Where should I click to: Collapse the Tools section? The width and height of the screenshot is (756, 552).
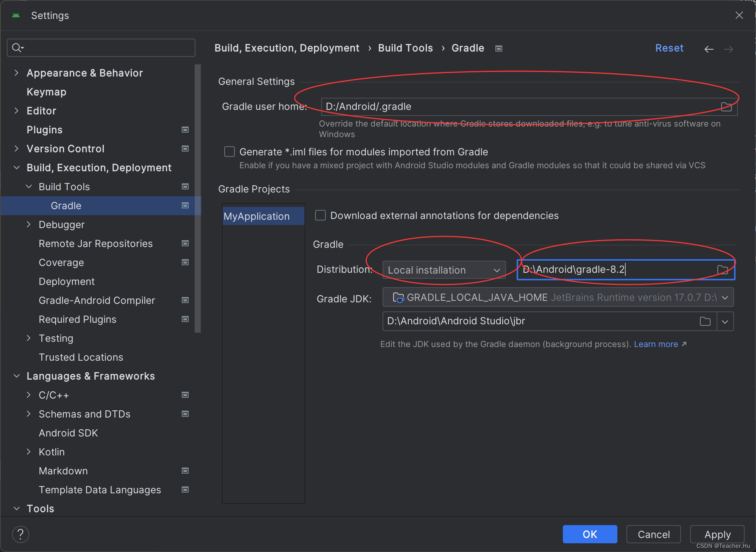pyautogui.click(x=16, y=508)
